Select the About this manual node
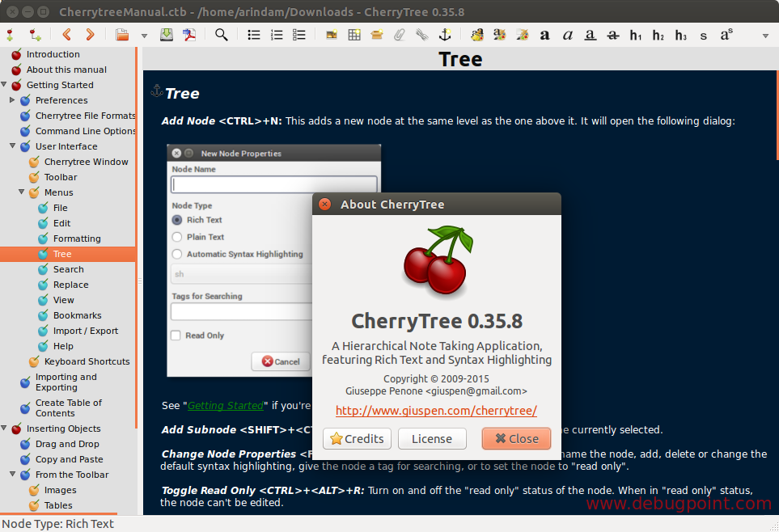This screenshot has height=532, width=779. (x=66, y=70)
